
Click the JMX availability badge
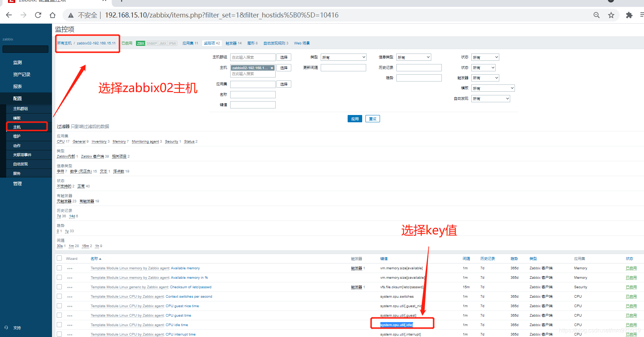pyautogui.click(x=163, y=43)
